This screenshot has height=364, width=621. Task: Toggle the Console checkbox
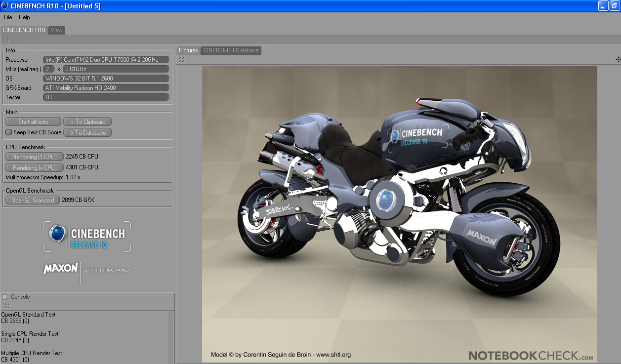coord(5,297)
